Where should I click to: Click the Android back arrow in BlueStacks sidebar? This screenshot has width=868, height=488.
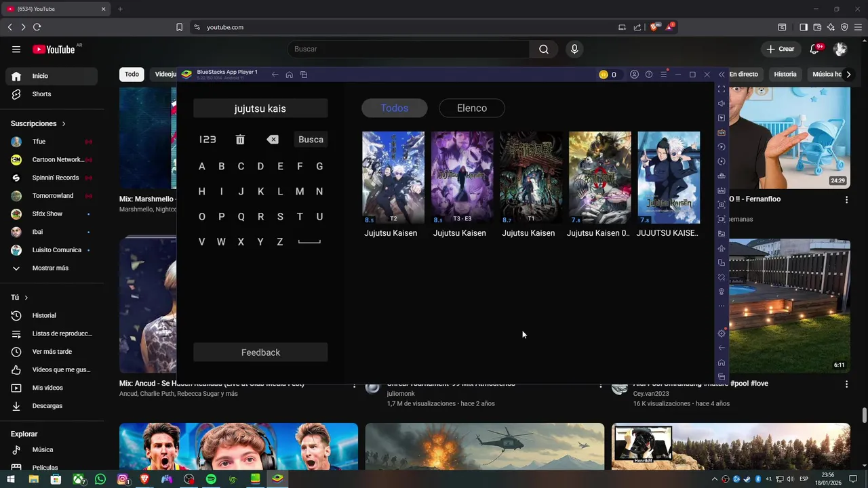(x=722, y=348)
